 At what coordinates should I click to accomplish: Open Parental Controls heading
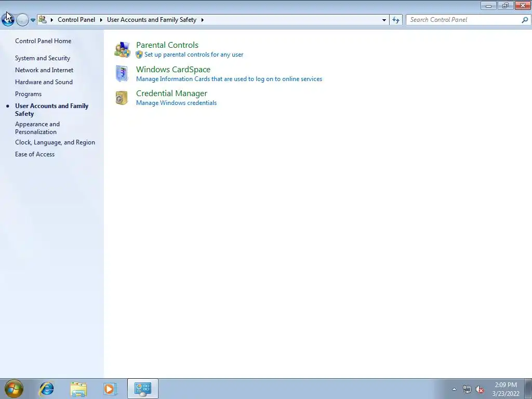(167, 45)
